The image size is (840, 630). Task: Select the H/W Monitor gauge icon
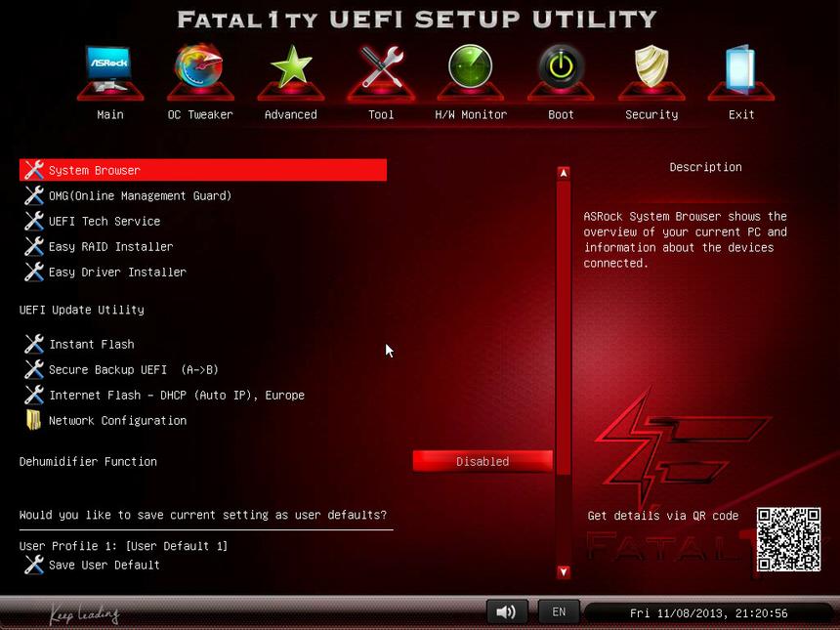point(470,70)
